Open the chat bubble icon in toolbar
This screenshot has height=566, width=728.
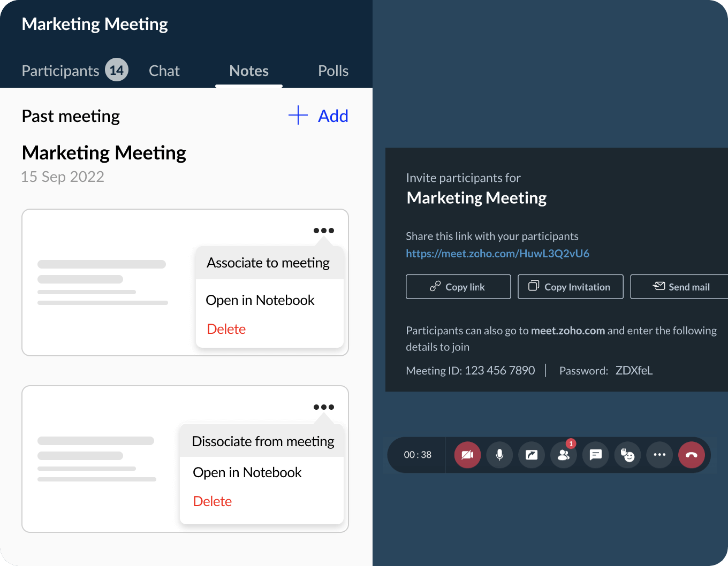click(595, 455)
